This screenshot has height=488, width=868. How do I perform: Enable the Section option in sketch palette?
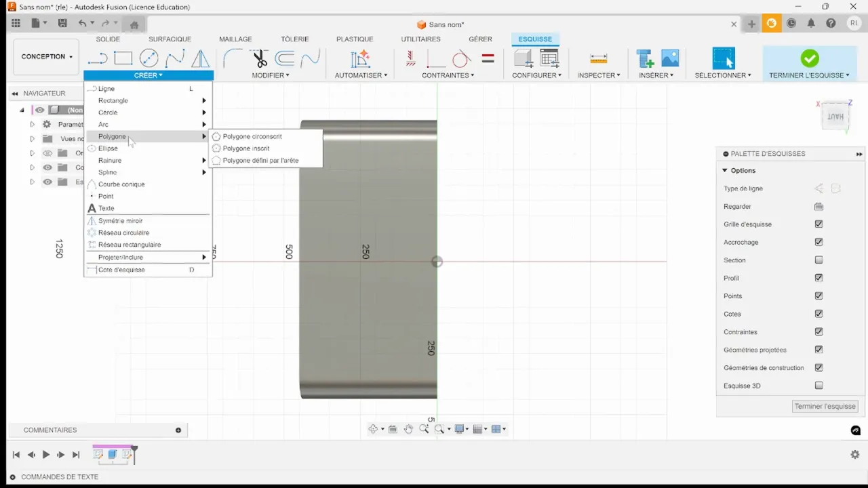pyautogui.click(x=818, y=260)
